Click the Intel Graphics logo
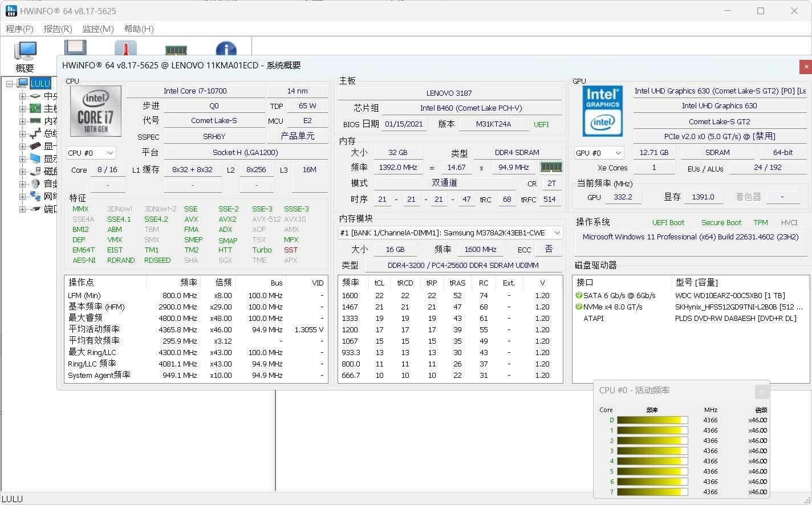The height and width of the screenshot is (505, 812). 603,111
